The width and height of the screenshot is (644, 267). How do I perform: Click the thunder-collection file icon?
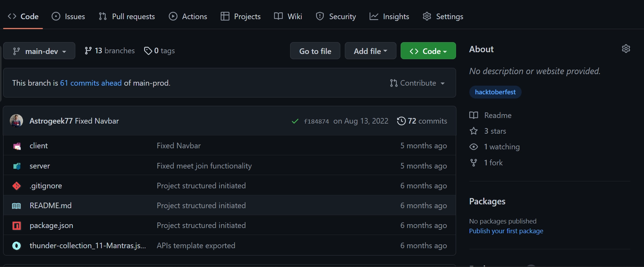coord(16,246)
